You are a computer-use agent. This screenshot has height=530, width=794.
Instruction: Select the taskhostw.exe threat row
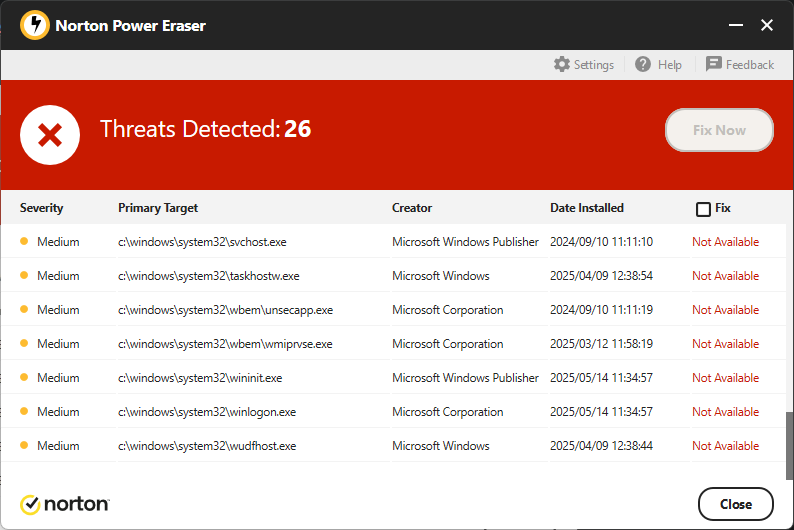(x=208, y=276)
